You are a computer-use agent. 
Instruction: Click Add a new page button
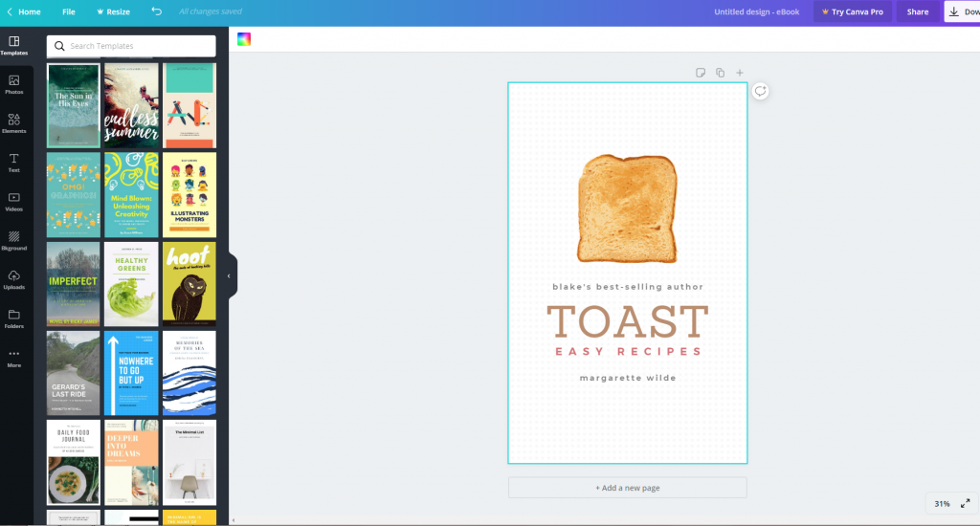click(x=628, y=488)
